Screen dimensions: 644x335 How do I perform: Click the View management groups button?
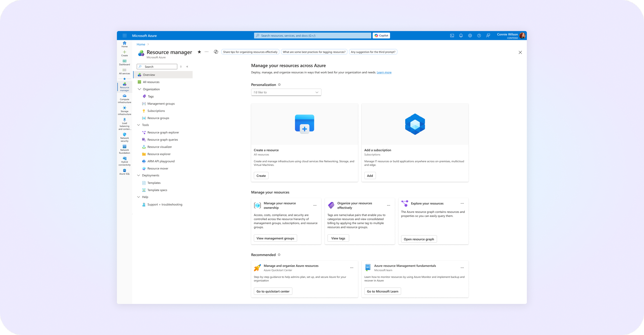tap(275, 238)
